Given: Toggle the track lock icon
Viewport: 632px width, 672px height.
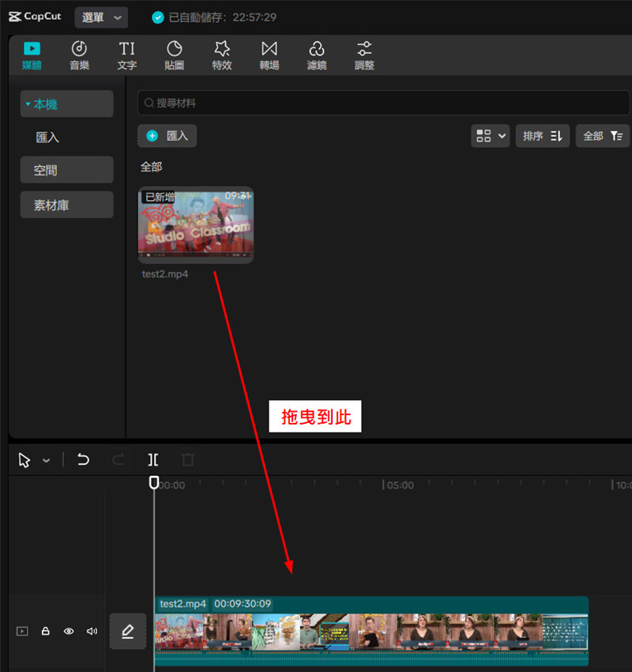Looking at the screenshot, I should pos(46,631).
